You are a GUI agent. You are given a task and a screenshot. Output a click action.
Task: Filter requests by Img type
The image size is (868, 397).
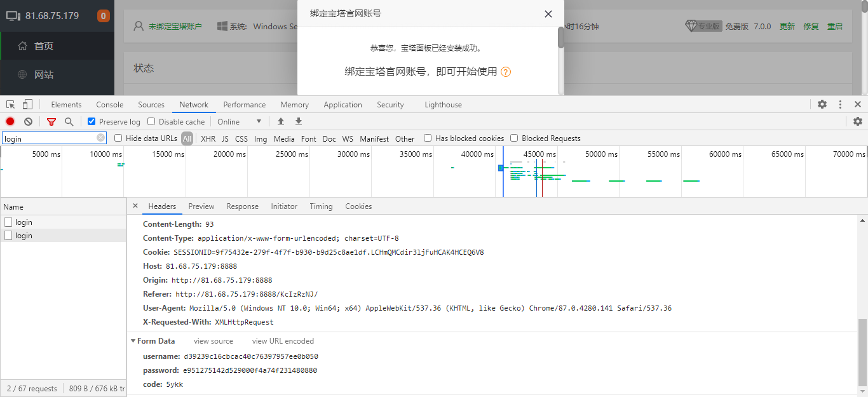(x=261, y=138)
